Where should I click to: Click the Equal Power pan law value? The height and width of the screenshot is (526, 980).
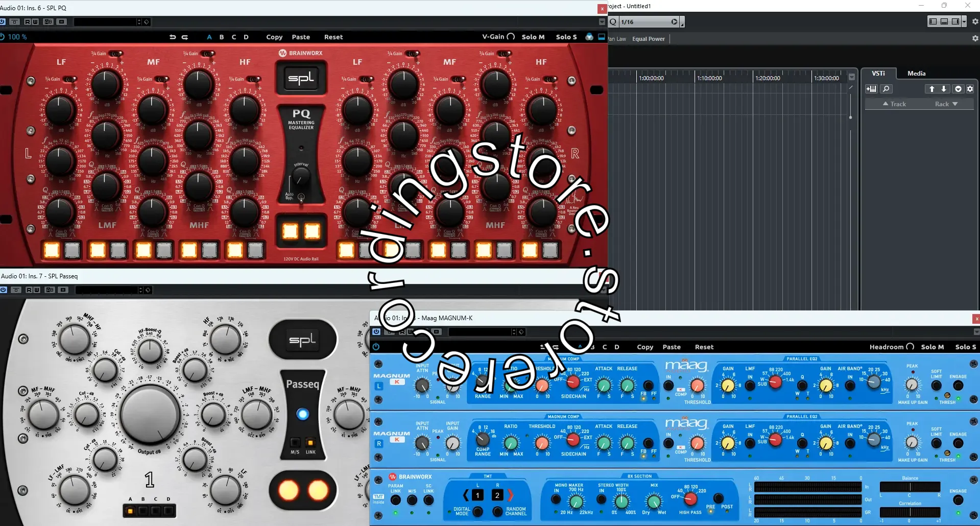tap(649, 39)
